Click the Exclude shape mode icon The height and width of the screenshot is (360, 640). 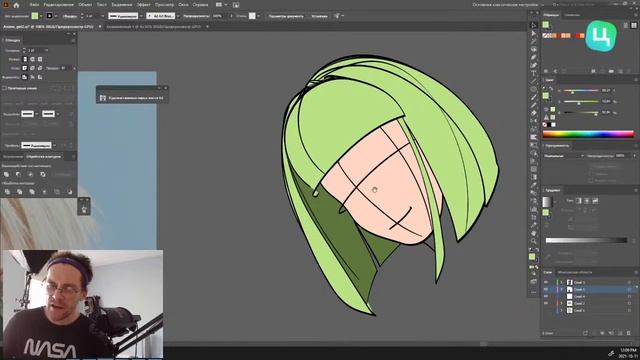43,174
